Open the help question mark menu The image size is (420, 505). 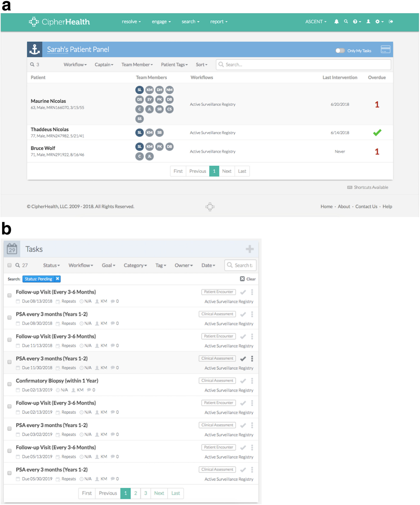357,22
